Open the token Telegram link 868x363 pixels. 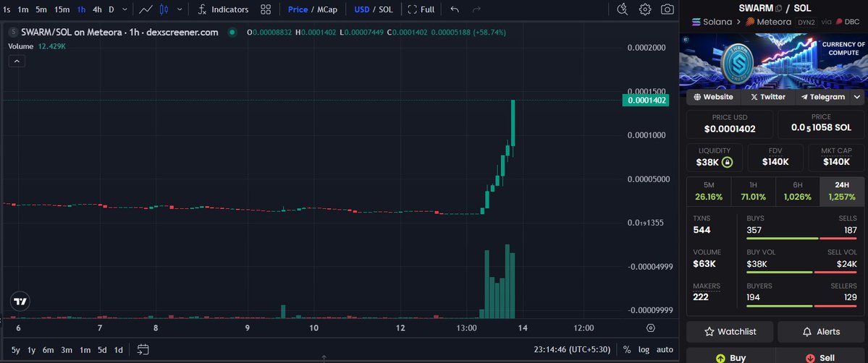[822, 97]
